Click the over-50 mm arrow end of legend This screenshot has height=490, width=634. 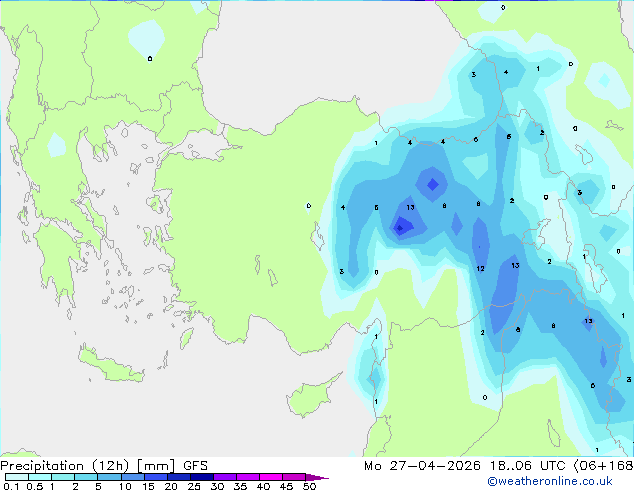tap(317, 477)
